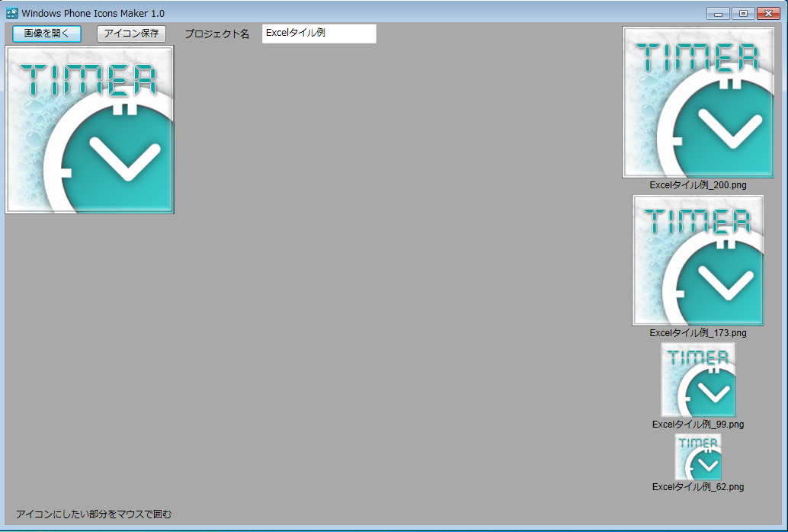Click the 画像を開く button

(x=46, y=34)
